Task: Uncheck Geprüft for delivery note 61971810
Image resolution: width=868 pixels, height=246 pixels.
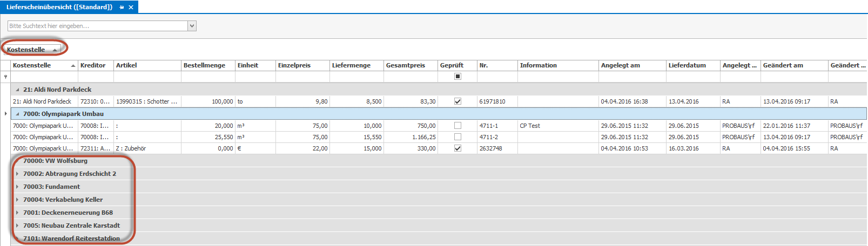Action: tap(457, 101)
